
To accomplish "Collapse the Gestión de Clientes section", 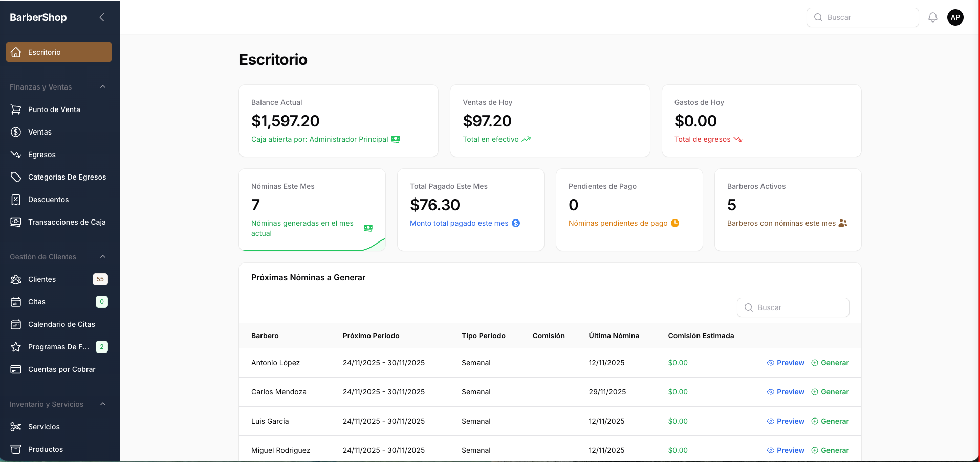I will (x=103, y=257).
